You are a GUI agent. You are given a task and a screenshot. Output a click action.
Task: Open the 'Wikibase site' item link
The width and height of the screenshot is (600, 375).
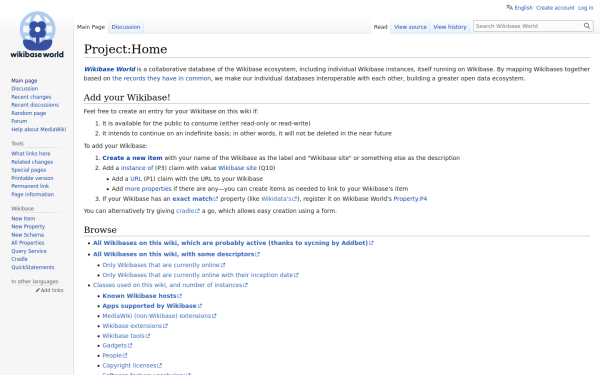click(237, 168)
